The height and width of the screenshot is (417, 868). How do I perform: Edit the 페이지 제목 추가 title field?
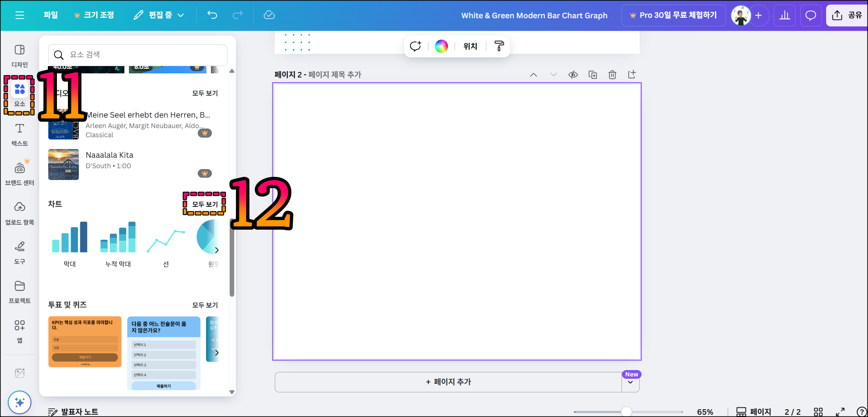click(335, 74)
